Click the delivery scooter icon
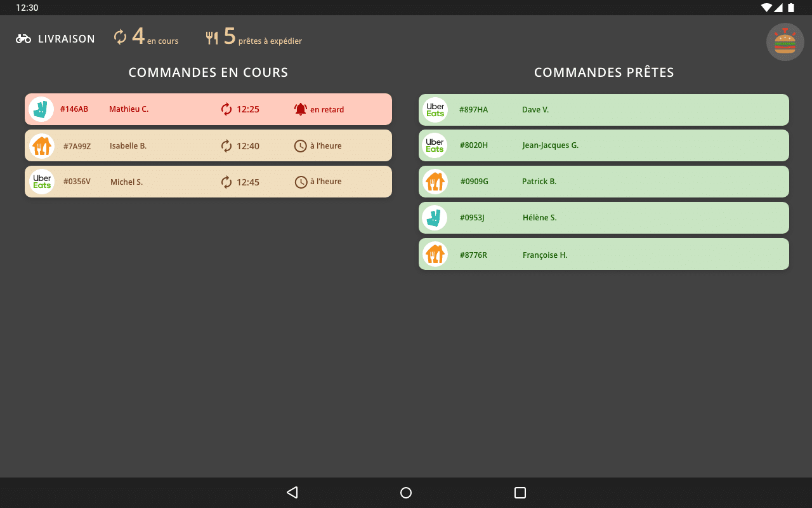812x508 pixels. 23,39
